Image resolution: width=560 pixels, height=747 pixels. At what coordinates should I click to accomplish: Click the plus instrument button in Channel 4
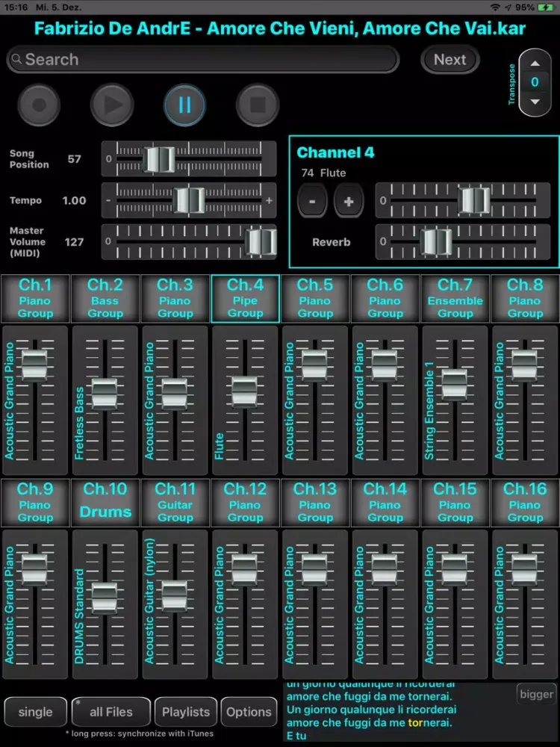click(349, 201)
